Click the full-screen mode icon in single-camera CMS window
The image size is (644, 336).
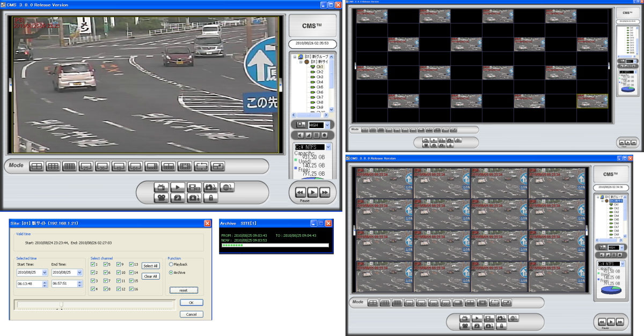(217, 166)
